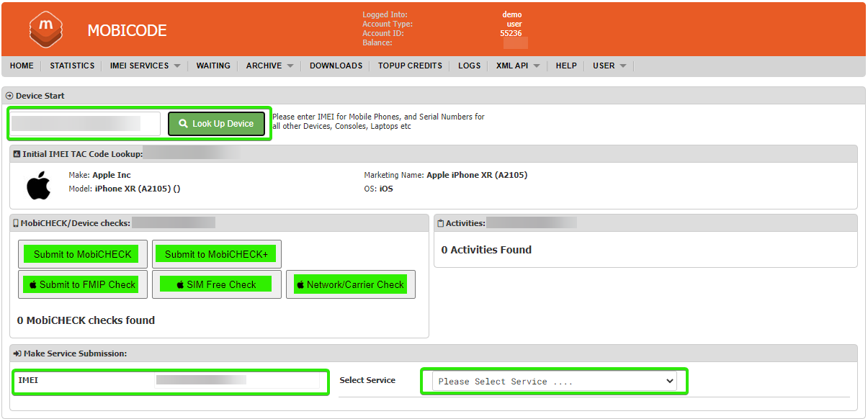
Task: Click the 'Make: Apple Inc' text
Action: 99,175
